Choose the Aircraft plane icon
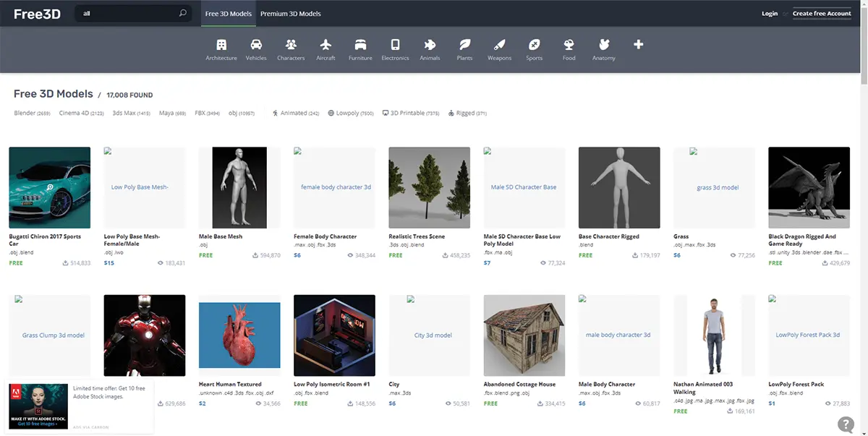Viewport: 868px width, 436px height. coord(325,45)
